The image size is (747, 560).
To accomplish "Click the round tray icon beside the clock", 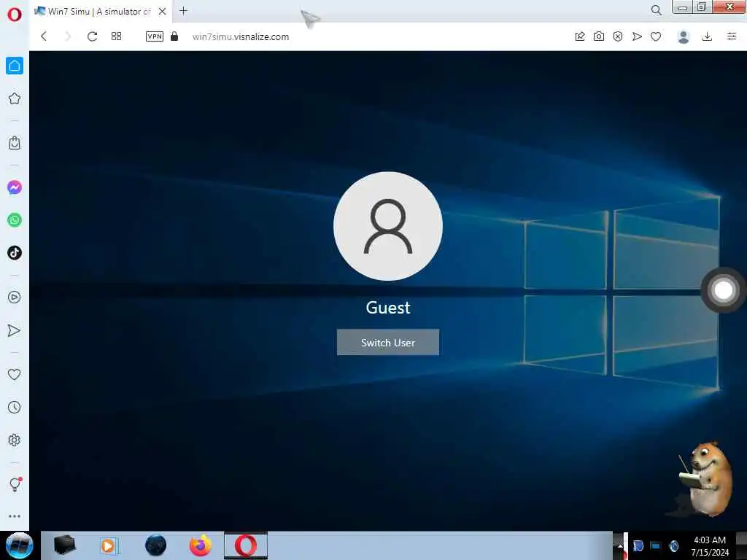I will coord(673,546).
